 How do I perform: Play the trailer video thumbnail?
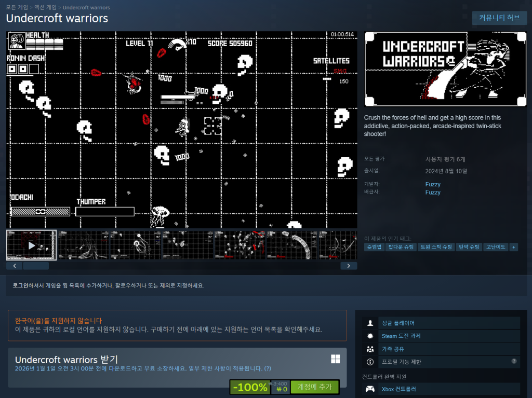(31, 245)
